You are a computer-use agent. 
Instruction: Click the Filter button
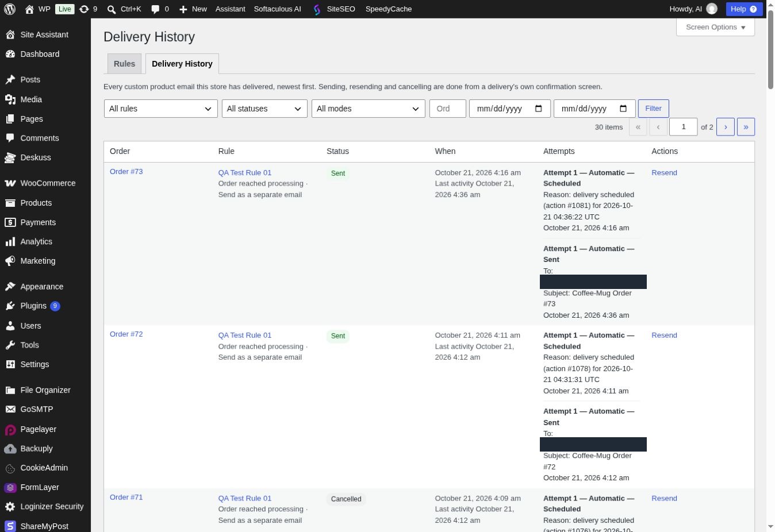tap(654, 109)
